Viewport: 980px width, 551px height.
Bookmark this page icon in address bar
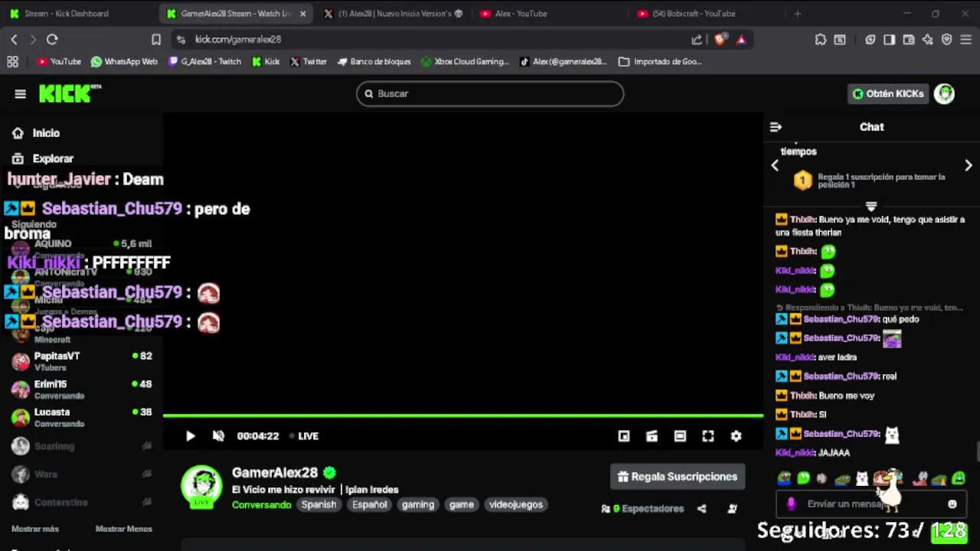[x=156, y=39]
